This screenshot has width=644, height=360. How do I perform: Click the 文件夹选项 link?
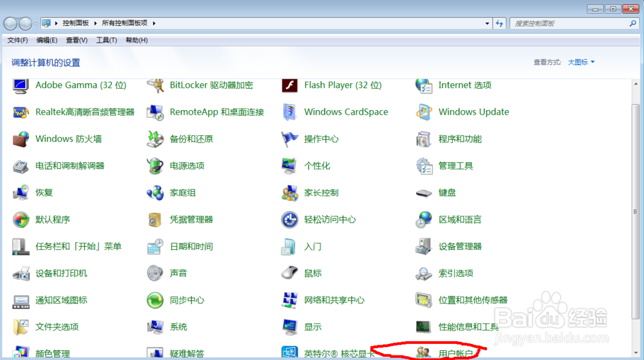[57, 327]
